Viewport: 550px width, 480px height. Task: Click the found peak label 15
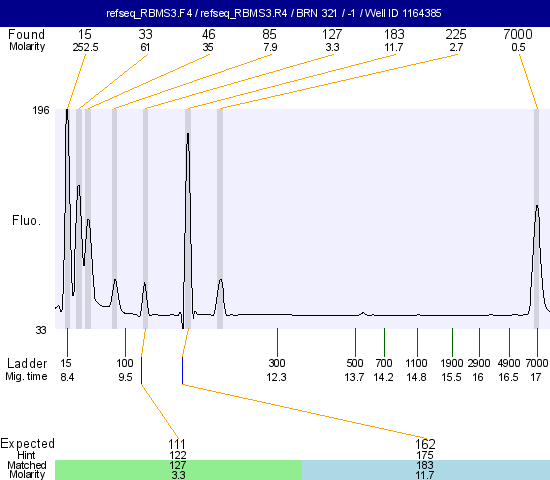85,34
